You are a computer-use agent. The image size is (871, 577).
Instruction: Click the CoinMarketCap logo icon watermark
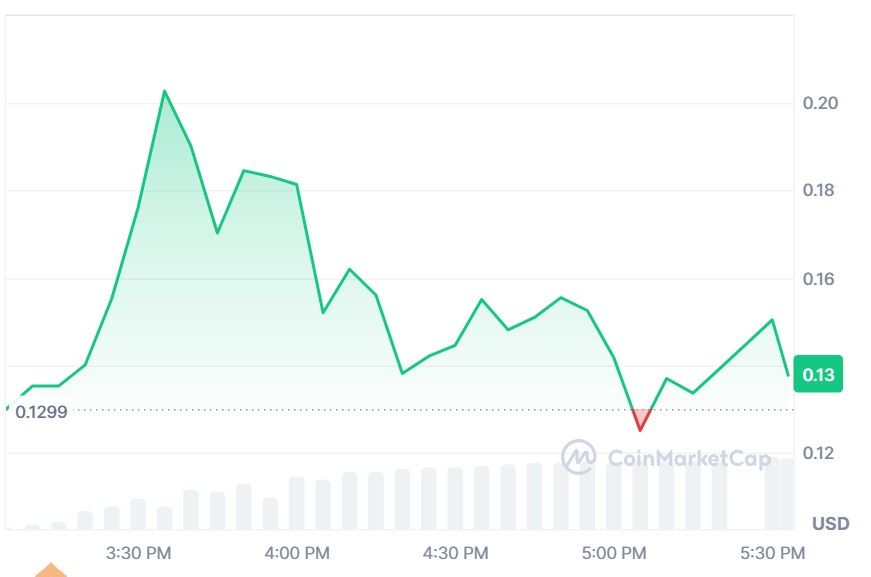tap(578, 457)
